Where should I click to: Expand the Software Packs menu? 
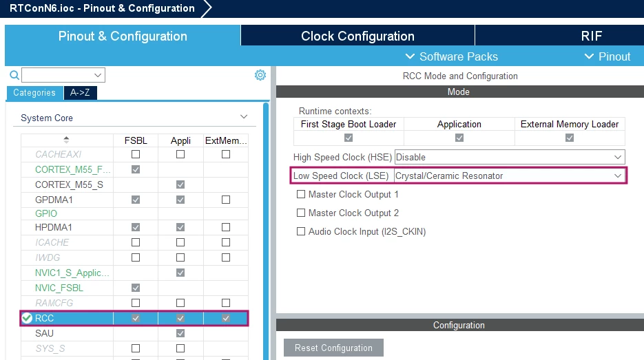[452, 56]
